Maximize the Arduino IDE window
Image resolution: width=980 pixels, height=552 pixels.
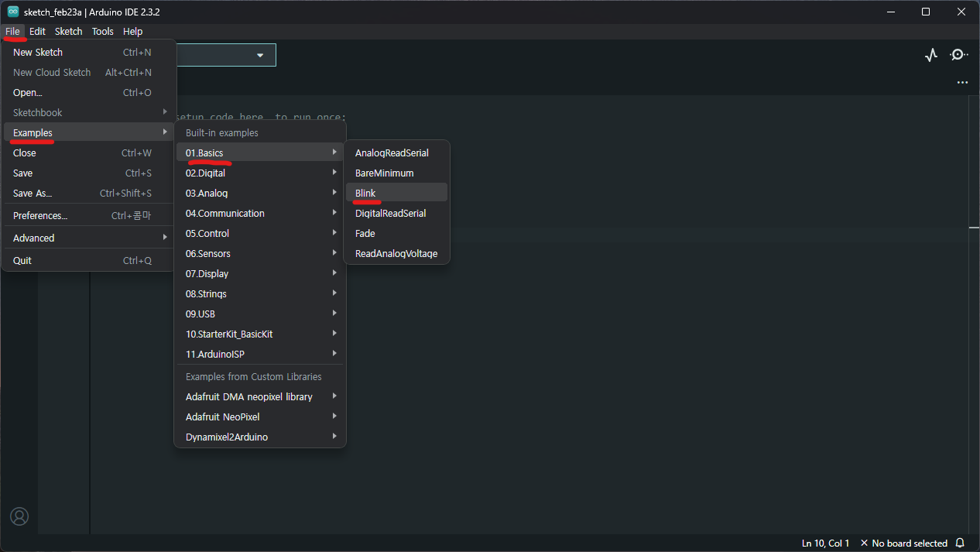[x=926, y=12]
